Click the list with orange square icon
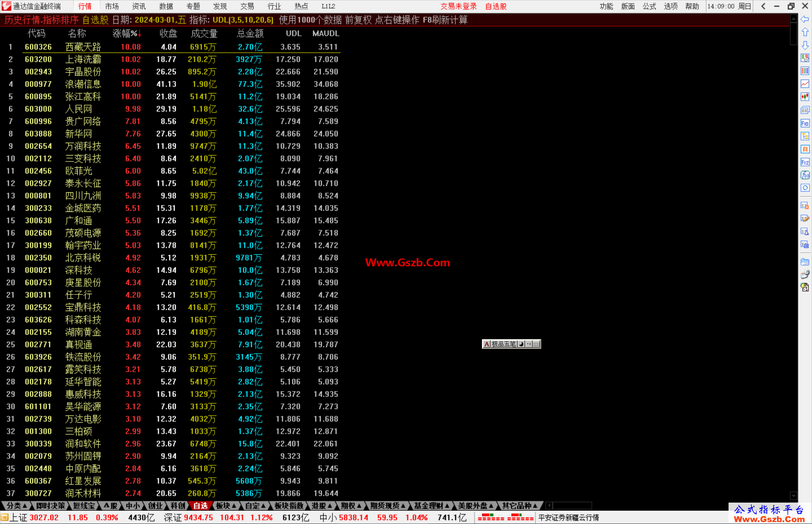Screen dimensions: 812x524 (x=805, y=205)
